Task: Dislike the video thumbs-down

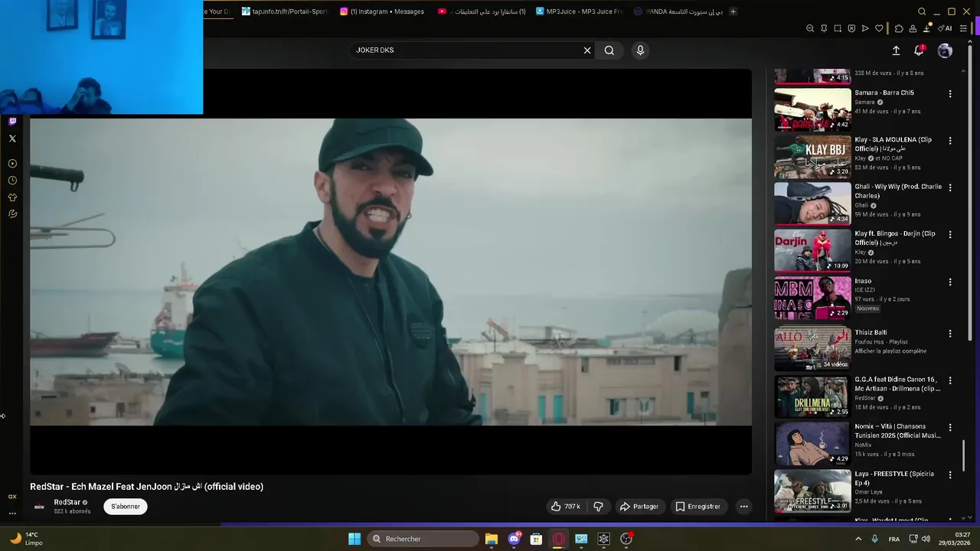Action: (599, 507)
